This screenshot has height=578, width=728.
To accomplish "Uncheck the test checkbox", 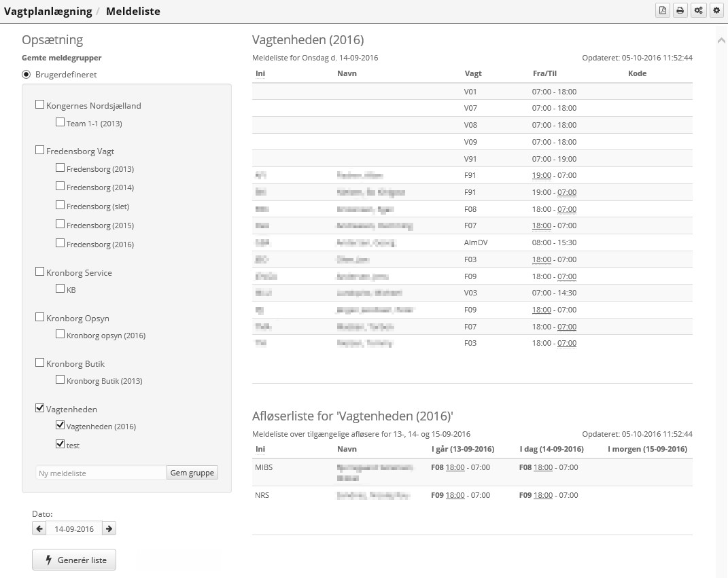I will click(60, 444).
